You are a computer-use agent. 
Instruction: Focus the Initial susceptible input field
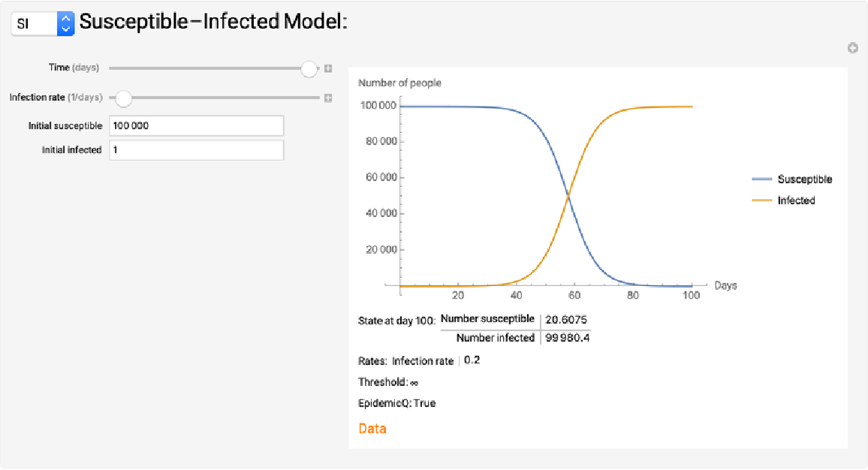(196, 125)
